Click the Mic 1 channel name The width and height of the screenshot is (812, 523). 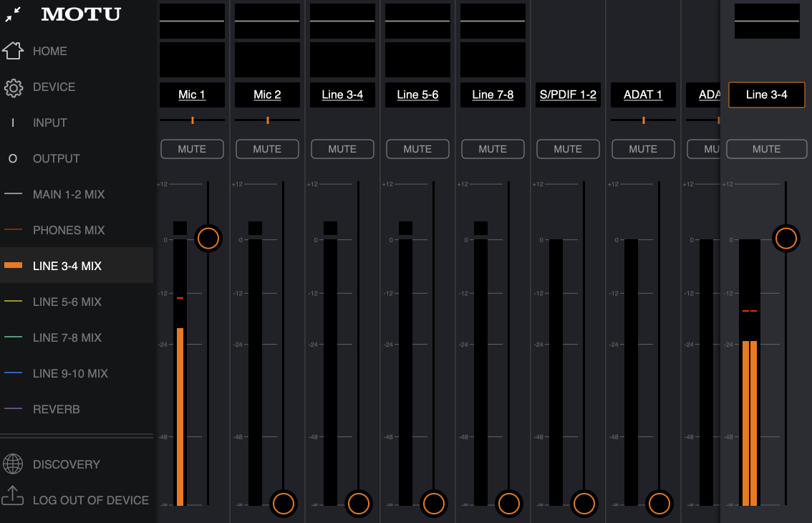pos(192,95)
